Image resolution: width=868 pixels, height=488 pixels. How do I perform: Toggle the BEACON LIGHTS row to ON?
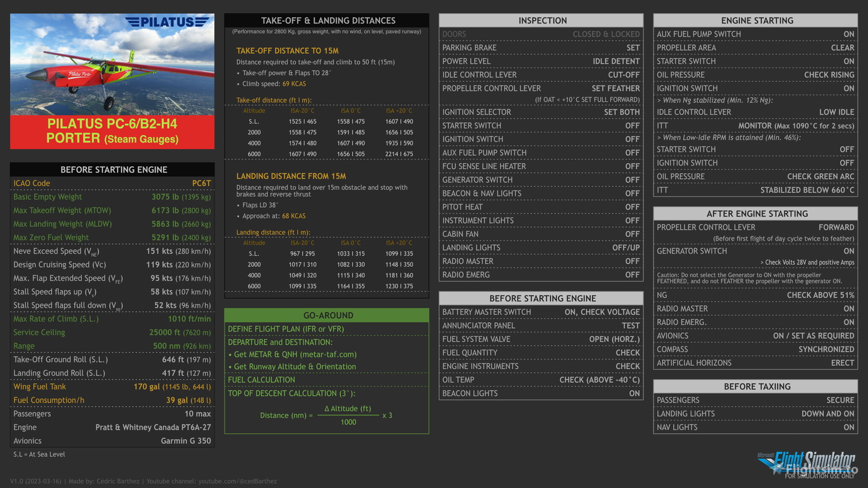coord(541,393)
